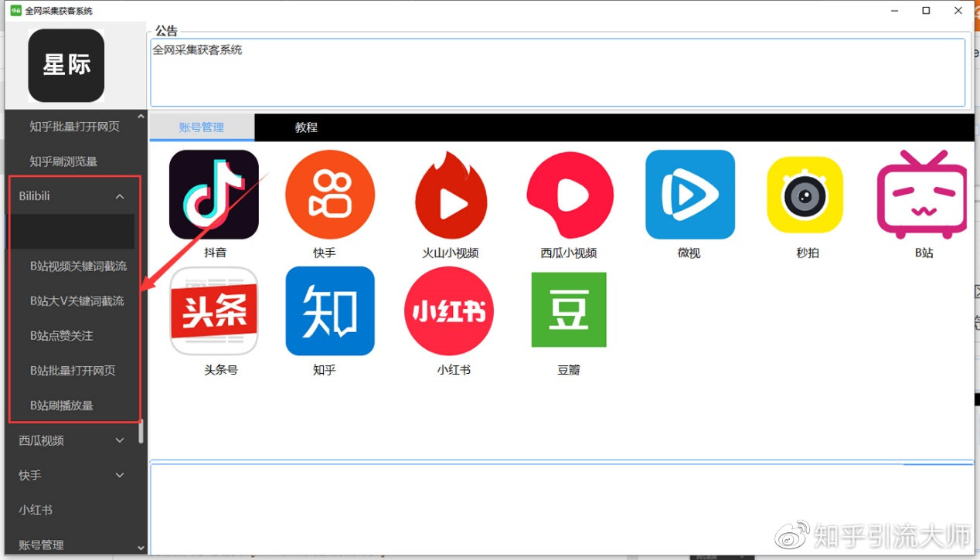Click the app icon in the title bar
The image size is (980, 560).
click(15, 11)
